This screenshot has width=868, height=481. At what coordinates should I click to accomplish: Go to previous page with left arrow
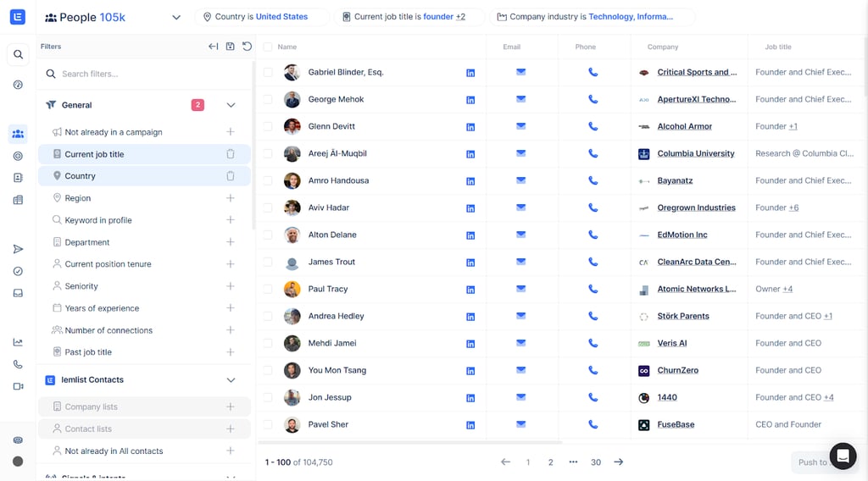click(x=505, y=462)
